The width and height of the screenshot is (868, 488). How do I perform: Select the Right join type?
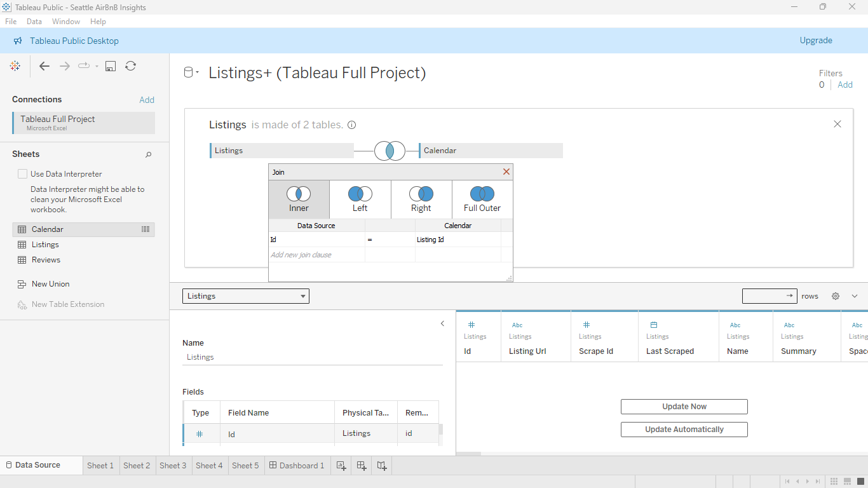click(x=421, y=200)
